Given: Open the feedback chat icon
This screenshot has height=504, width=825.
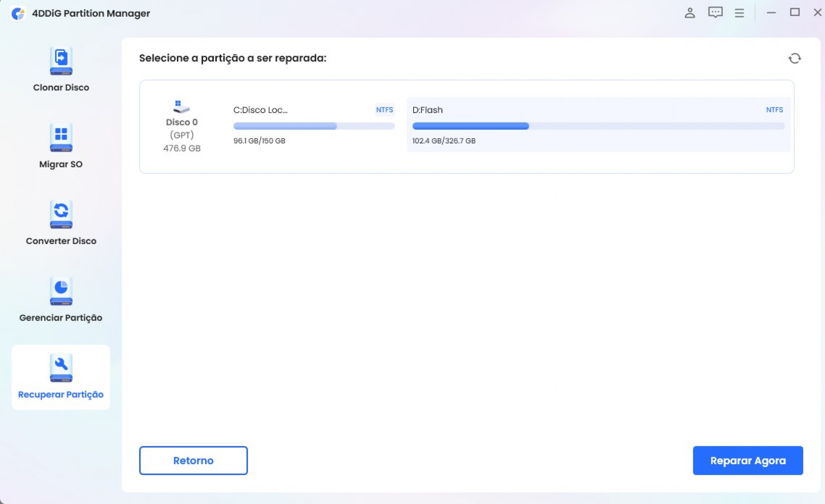Looking at the screenshot, I should pos(715,13).
